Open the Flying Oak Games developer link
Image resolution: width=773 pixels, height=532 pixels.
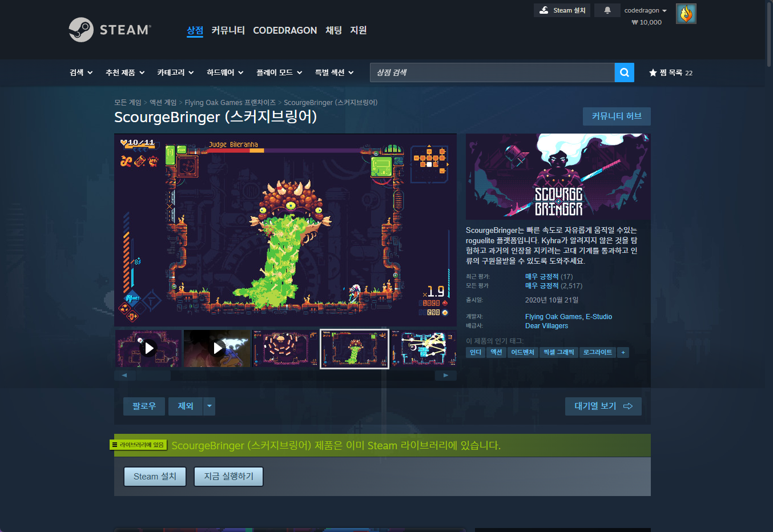coord(554,317)
